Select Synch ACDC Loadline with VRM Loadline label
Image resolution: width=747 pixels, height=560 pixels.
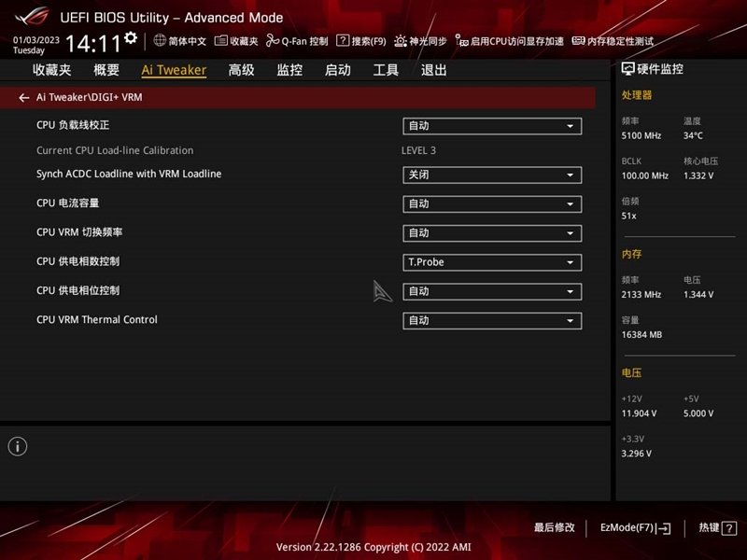click(129, 174)
